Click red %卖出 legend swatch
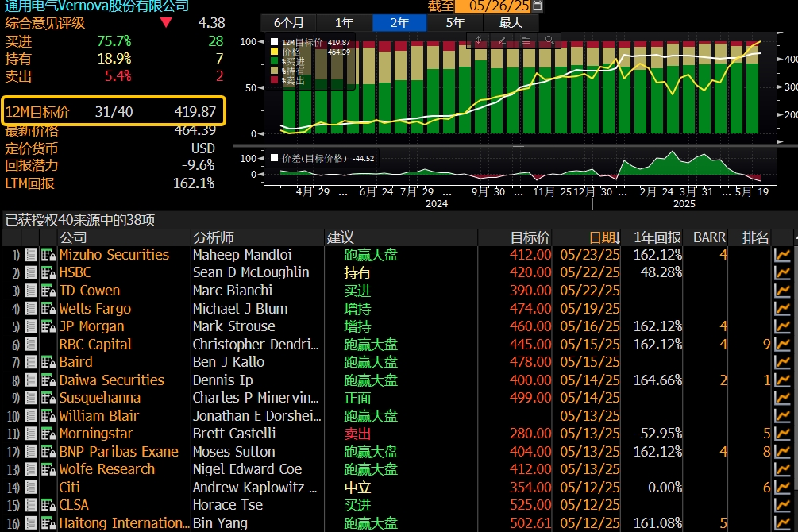The width and height of the screenshot is (798, 532). 274,80
